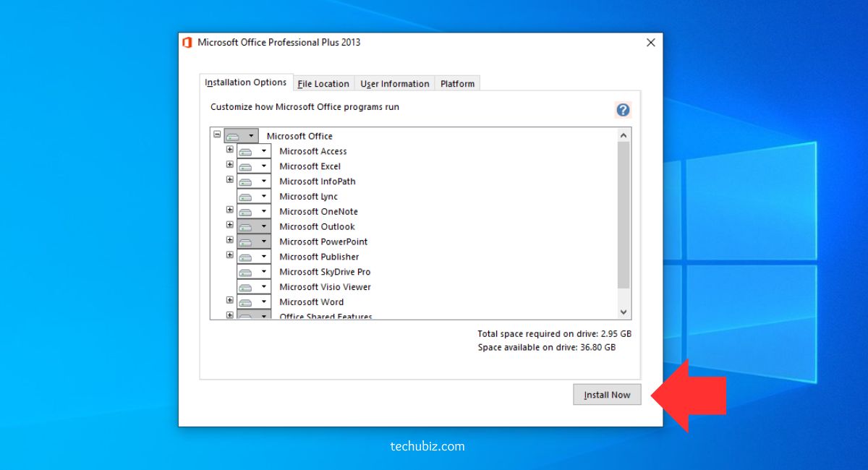Expand the Microsoft OneNote tree node
The image size is (868, 470).
pyautogui.click(x=230, y=210)
